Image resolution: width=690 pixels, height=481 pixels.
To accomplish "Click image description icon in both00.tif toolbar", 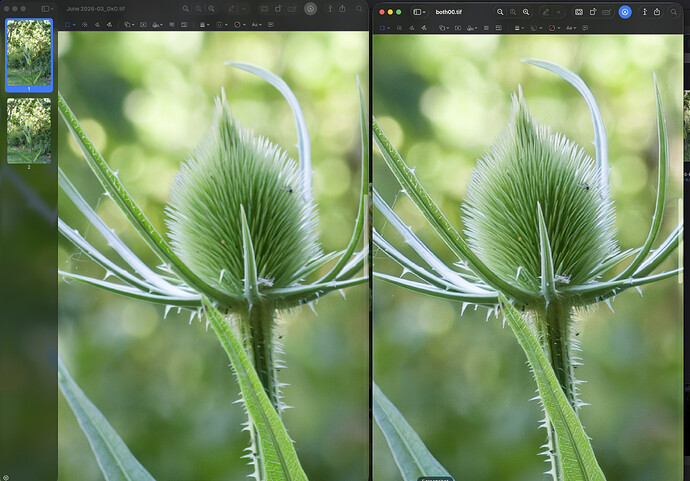I will 585,28.
